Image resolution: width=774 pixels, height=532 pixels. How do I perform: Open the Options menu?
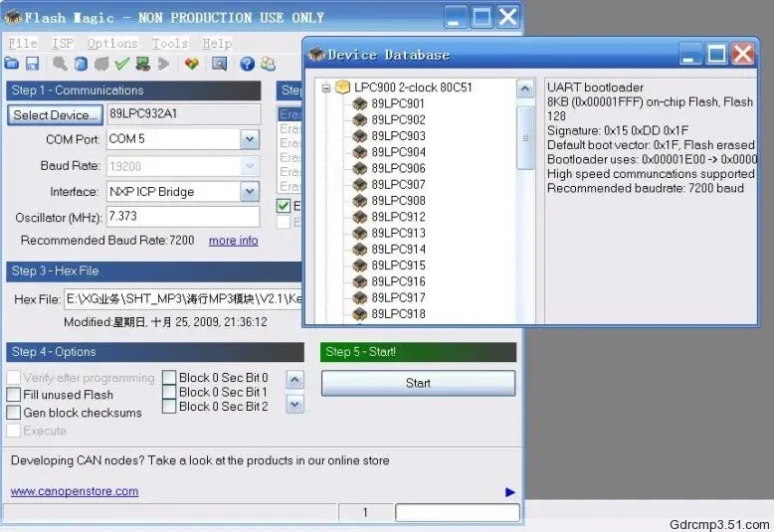112,44
